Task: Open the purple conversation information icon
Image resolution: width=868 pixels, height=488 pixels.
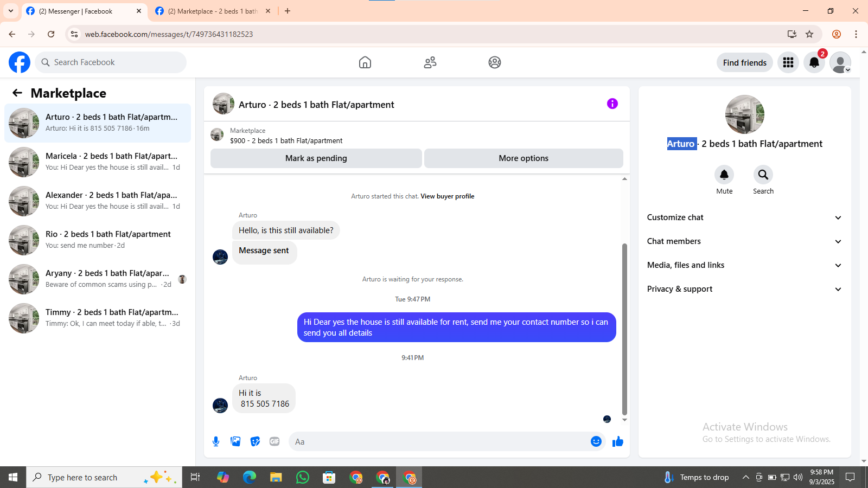Action: 612,104
